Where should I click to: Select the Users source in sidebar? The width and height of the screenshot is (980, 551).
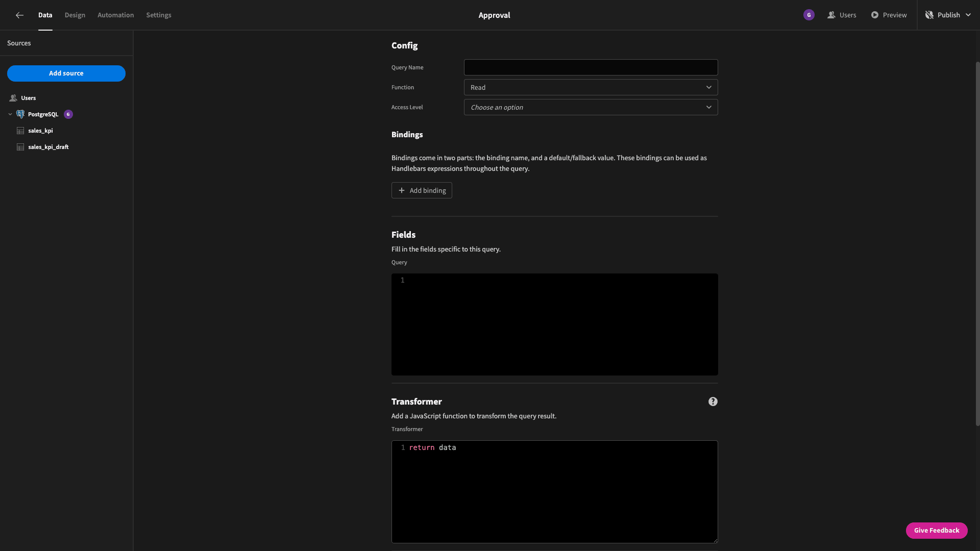point(29,98)
